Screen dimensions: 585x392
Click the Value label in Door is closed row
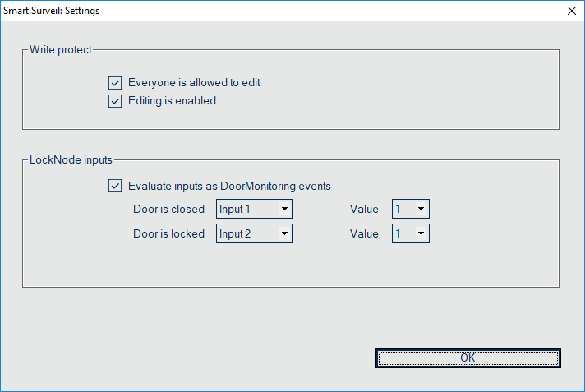(364, 209)
